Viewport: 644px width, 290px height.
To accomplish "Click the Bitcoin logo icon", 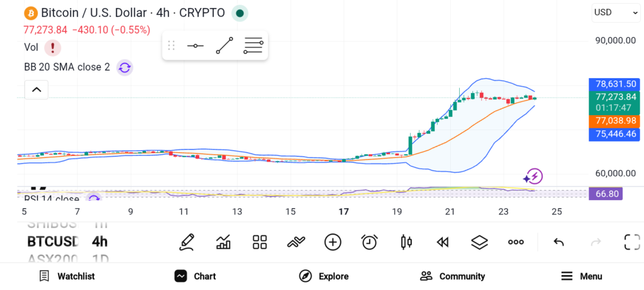I will point(31,13).
